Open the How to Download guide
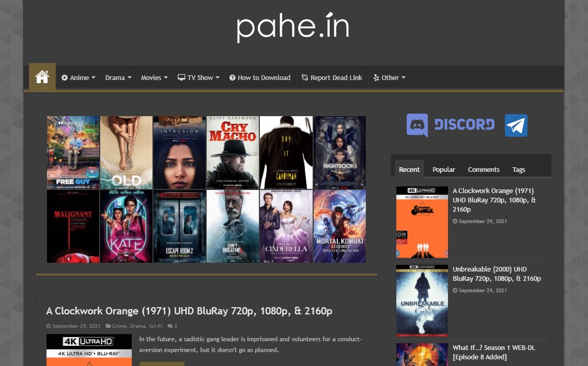 260,77
